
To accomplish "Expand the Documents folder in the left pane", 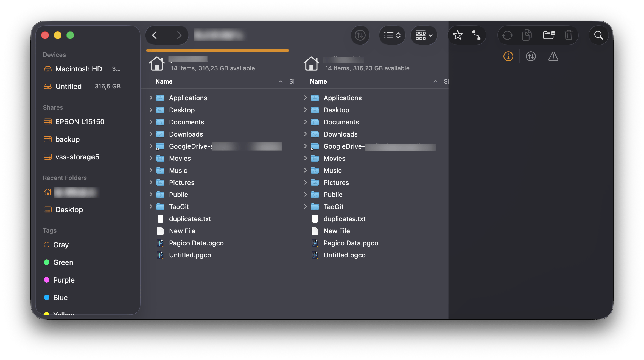I will [151, 122].
